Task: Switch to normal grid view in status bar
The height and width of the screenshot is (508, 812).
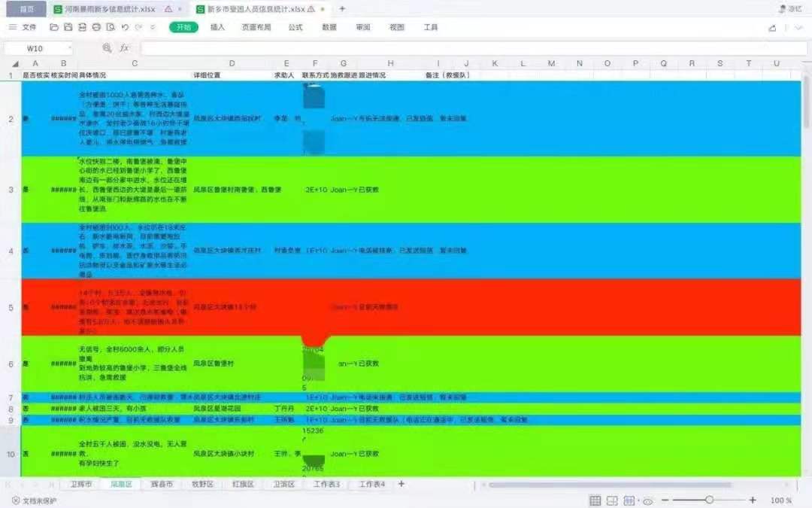Action: (x=595, y=500)
